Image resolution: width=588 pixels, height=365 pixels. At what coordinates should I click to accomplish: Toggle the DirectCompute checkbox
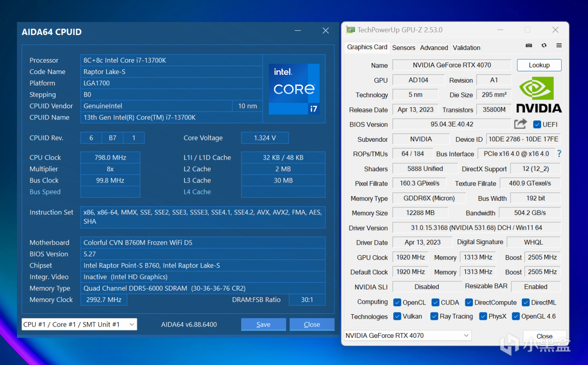[469, 302]
